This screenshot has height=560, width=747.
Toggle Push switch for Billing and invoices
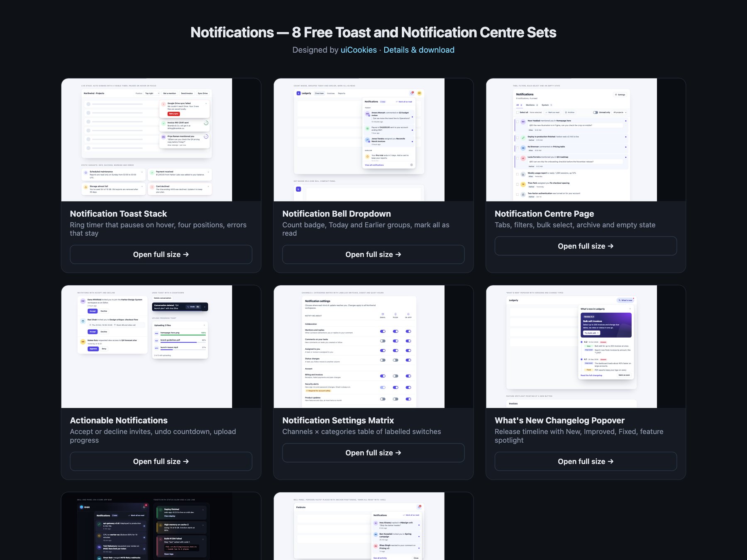(x=395, y=376)
